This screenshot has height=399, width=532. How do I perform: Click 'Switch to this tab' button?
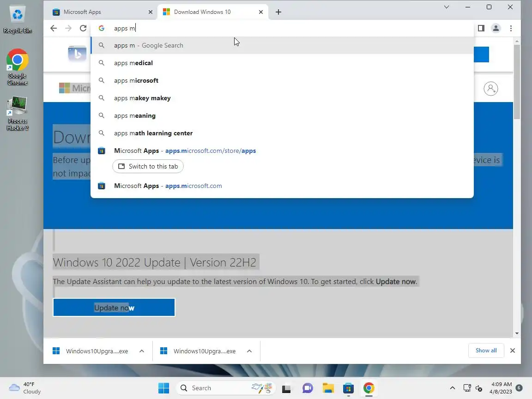pyautogui.click(x=148, y=166)
